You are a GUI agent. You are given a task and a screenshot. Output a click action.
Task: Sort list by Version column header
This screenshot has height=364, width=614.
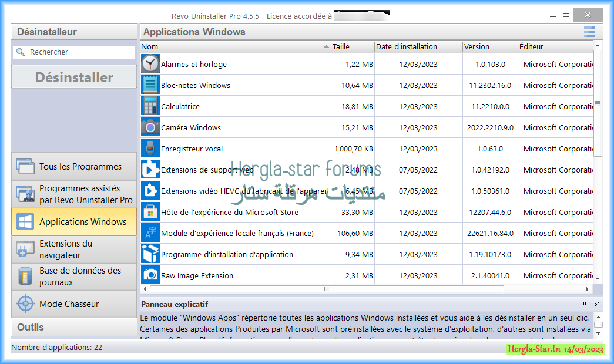tap(490, 46)
